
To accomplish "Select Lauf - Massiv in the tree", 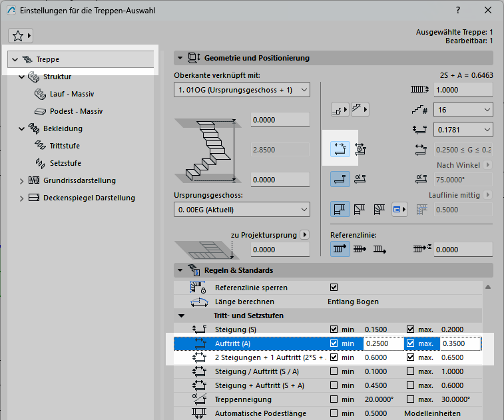I will [x=72, y=94].
